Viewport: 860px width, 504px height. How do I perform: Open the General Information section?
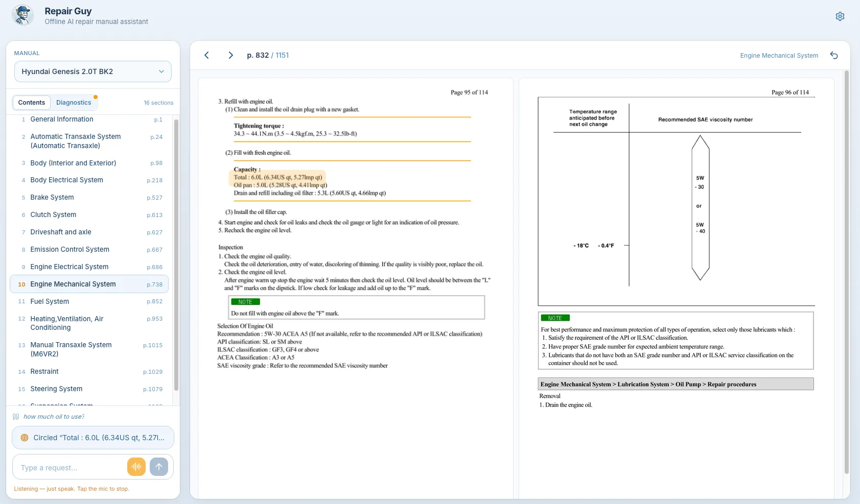[89, 119]
